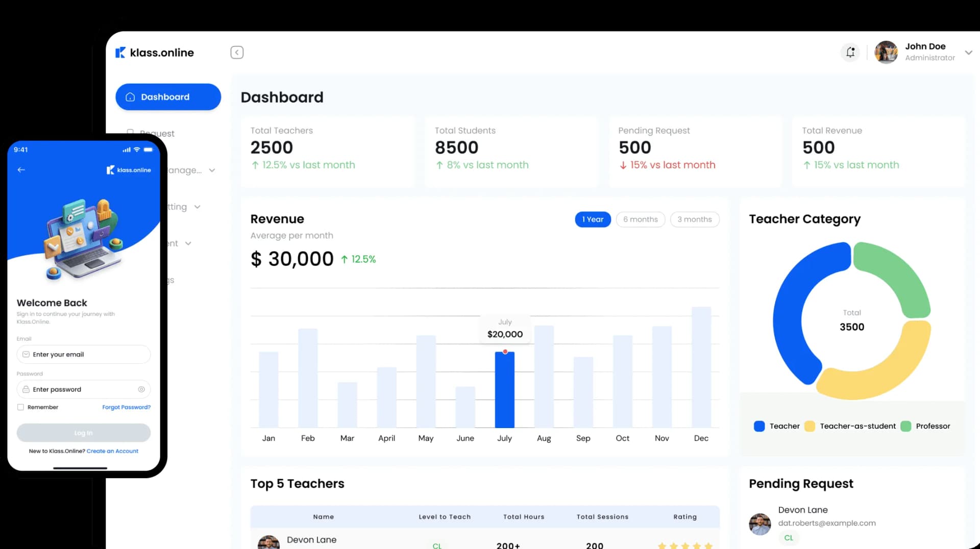Click the Enter password field
Image resolution: width=980 pixels, height=549 pixels.
(x=84, y=389)
